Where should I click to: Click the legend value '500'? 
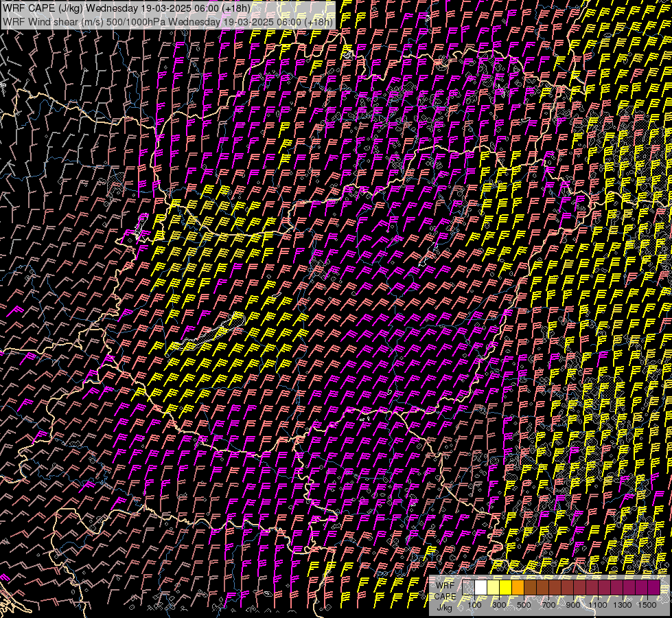(x=524, y=605)
